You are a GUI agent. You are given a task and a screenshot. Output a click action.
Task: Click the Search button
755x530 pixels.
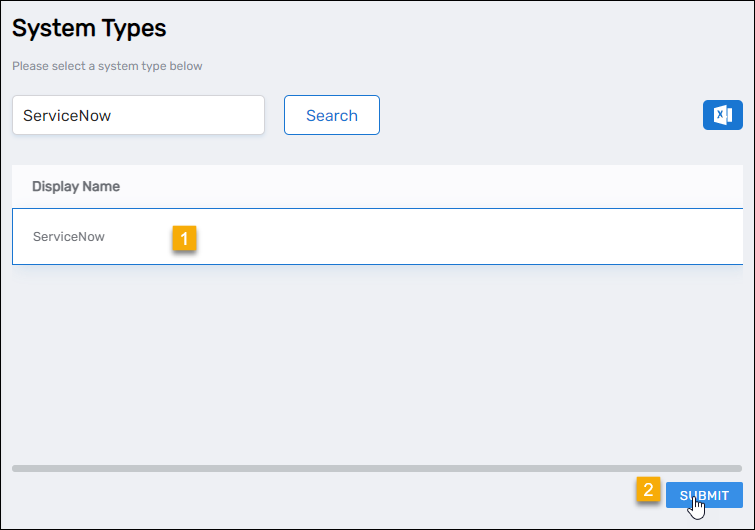[331, 115]
